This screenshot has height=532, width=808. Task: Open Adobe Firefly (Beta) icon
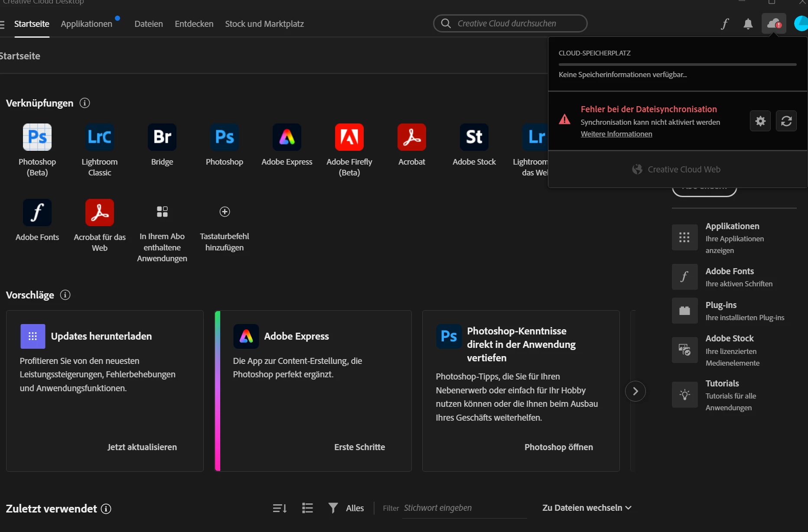349,137
